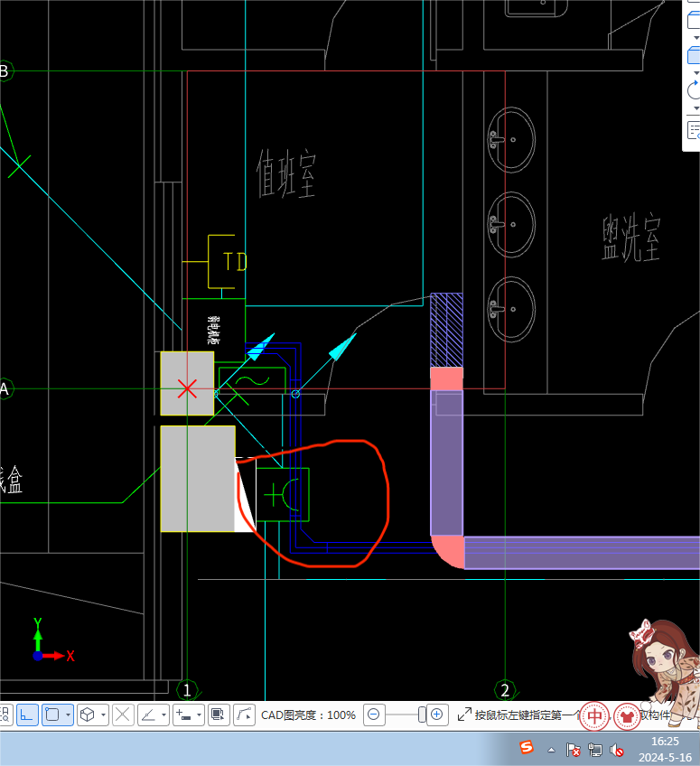Open the Sogou input tray icon
The height and width of the screenshot is (766, 700).
click(x=527, y=747)
